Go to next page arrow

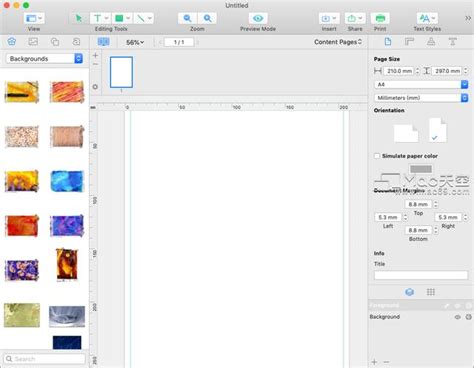click(x=198, y=42)
